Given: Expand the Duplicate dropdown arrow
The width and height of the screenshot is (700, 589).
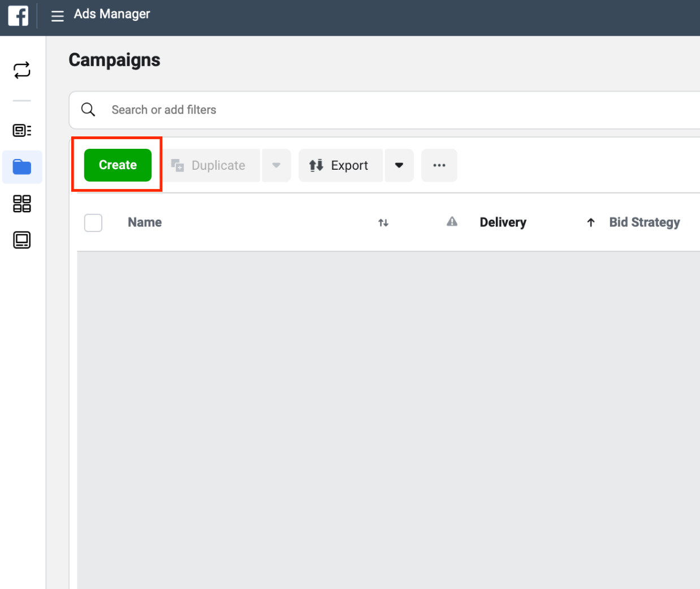Looking at the screenshot, I should click(276, 165).
